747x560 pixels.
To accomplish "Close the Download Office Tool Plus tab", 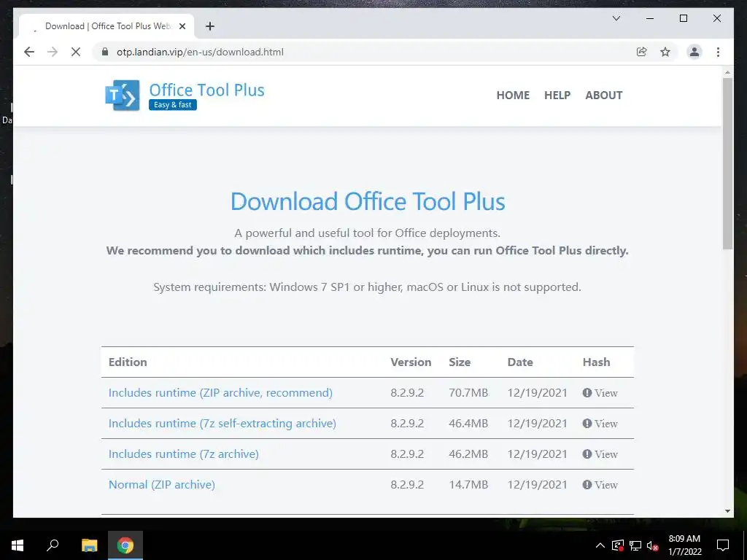I will 182,26.
